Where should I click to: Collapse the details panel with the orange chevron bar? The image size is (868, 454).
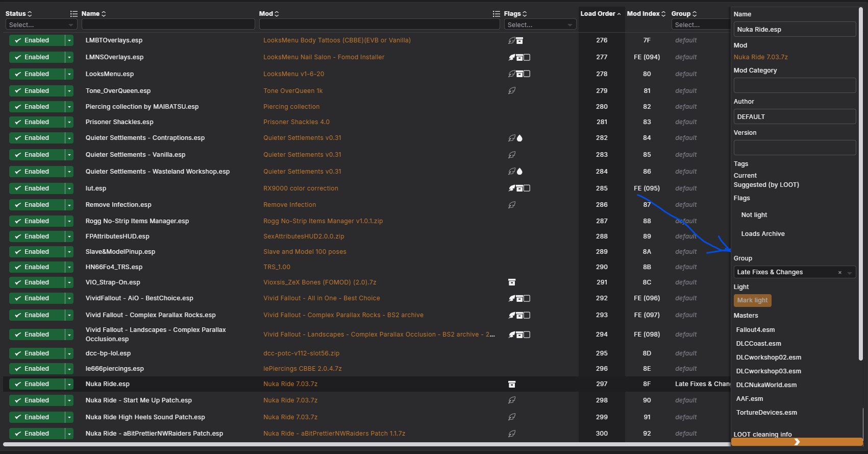coord(797,442)
